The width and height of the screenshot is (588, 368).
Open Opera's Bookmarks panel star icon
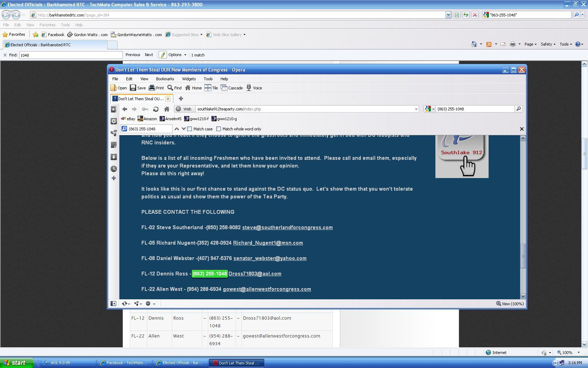[x=113, y=109]
